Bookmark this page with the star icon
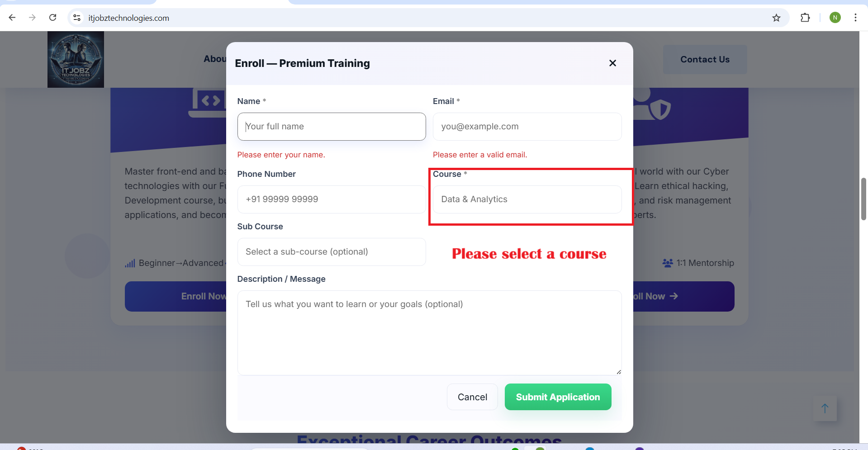 pyautogui.click(x=776, y=18)
